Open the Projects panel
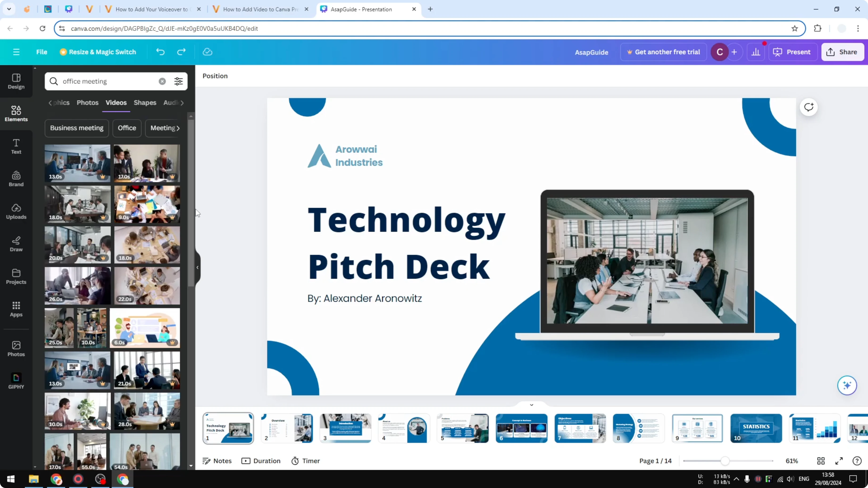 [16, 277]
